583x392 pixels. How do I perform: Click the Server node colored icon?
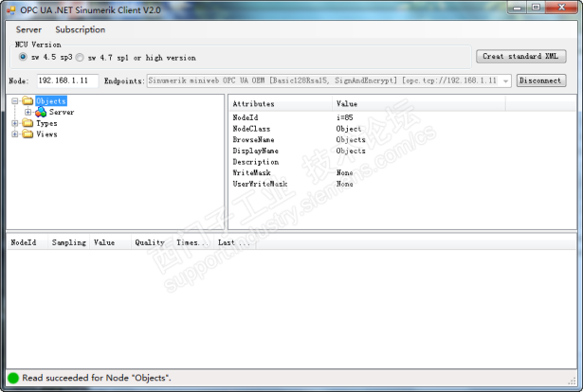click(x=41, y=112)
